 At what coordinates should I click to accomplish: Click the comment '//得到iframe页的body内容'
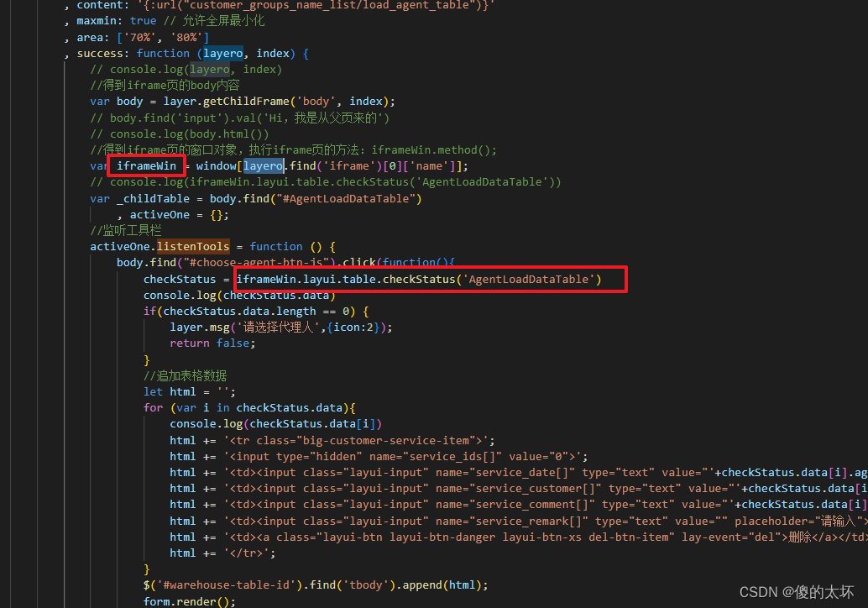(x=165, y=86)
